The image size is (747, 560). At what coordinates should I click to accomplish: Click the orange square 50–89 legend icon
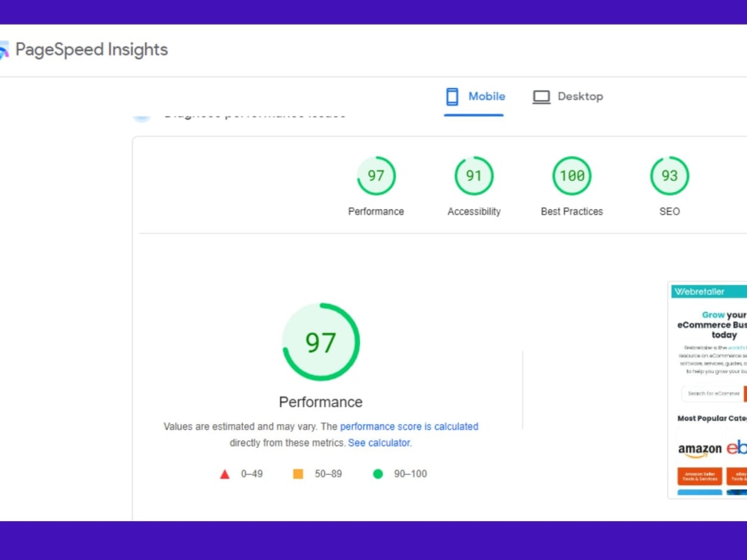298,474
